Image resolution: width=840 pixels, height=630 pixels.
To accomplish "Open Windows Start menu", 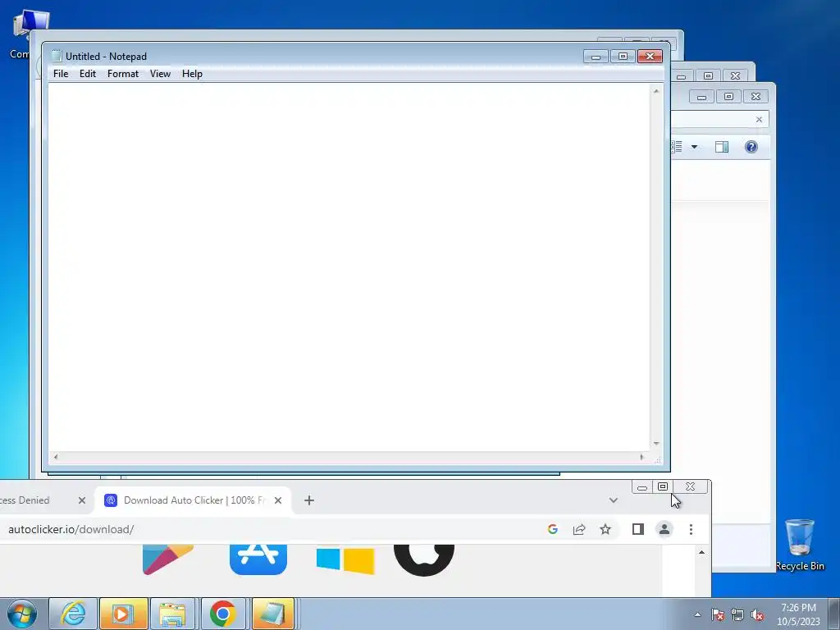I will (22, 614).
